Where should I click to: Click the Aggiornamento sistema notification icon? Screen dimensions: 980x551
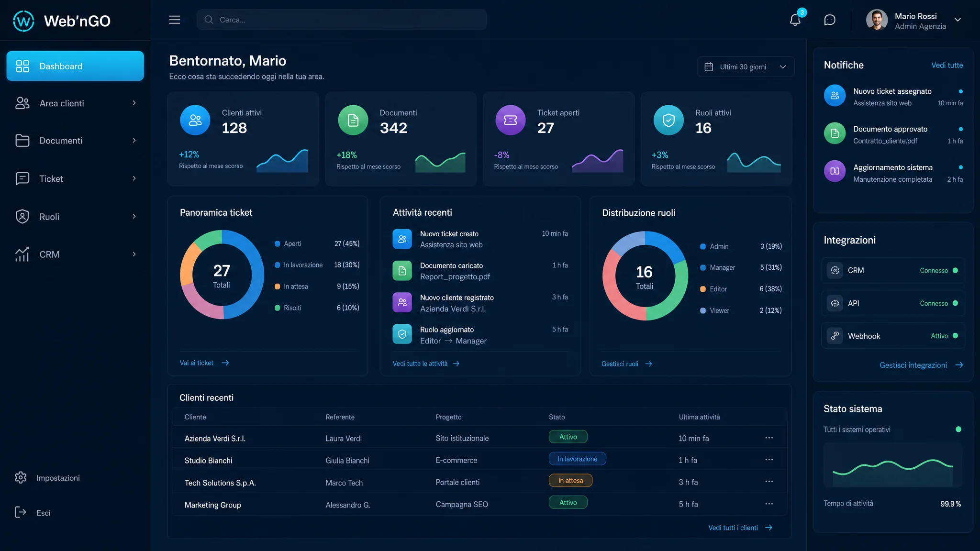pos(835,171)
